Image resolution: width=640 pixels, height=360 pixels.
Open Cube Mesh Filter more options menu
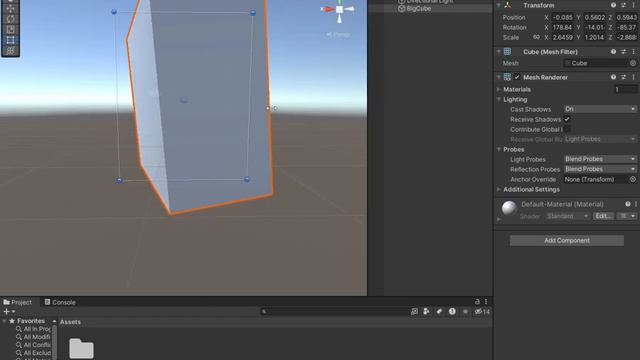[x=633, y=52]
